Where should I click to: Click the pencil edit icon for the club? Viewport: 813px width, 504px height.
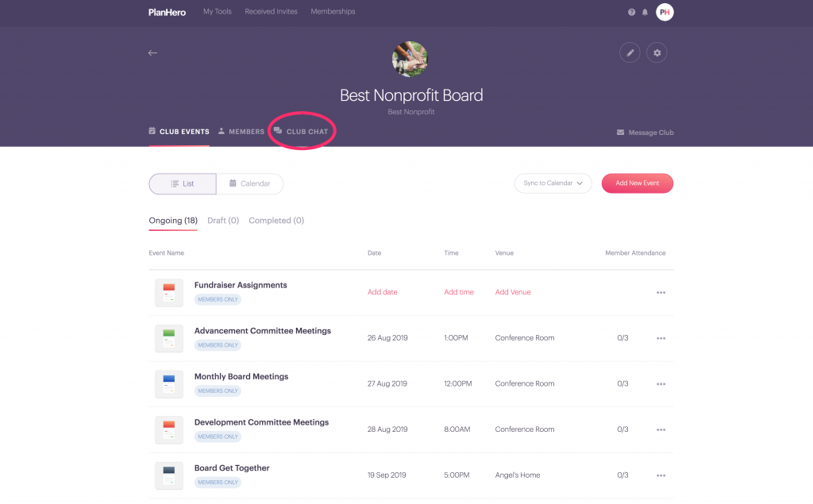[629, 52]
